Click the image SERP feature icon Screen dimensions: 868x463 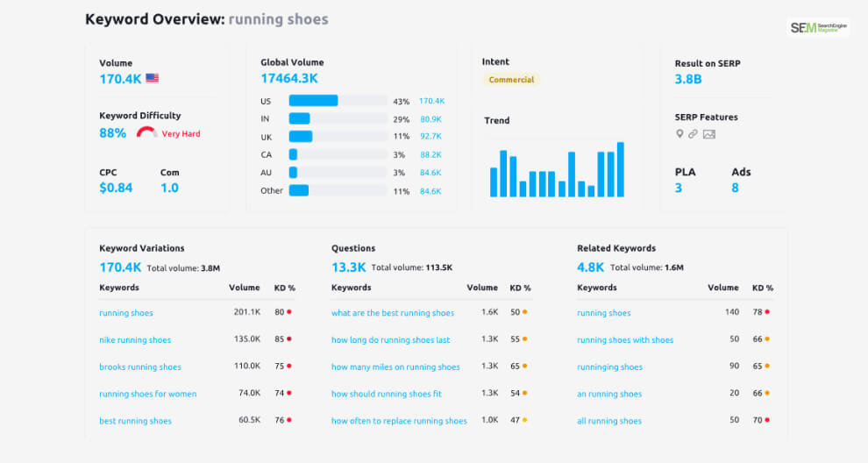pos(709,134)
